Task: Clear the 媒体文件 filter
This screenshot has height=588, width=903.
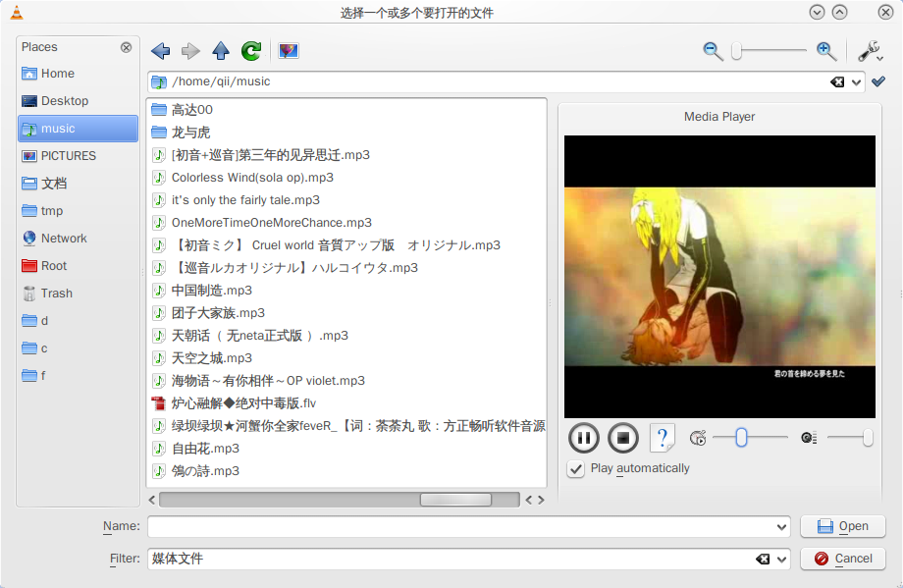Action: click(x=763, y=560)
